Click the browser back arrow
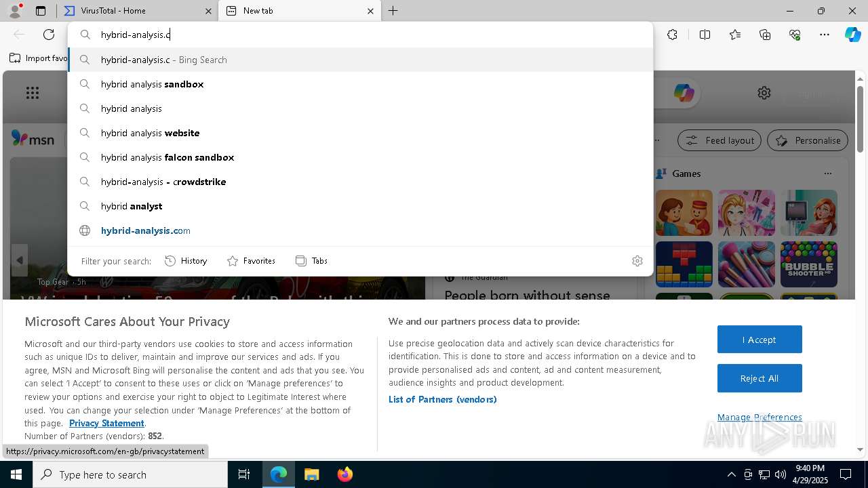The height and width of the screenshot is (488, 868). pyautogui.click(x=19, y=35)
